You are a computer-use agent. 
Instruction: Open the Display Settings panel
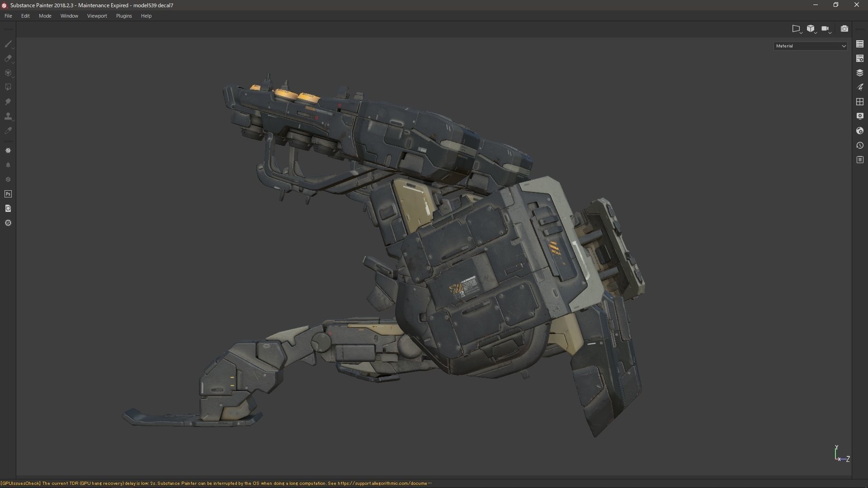[x=860, y=116]
